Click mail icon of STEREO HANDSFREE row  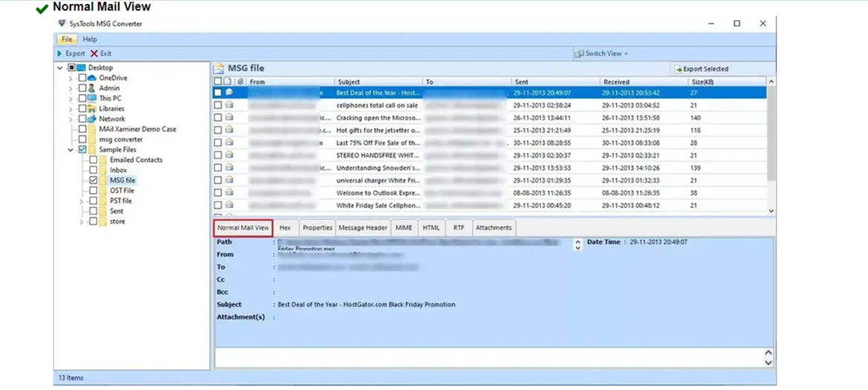(229, 155)
